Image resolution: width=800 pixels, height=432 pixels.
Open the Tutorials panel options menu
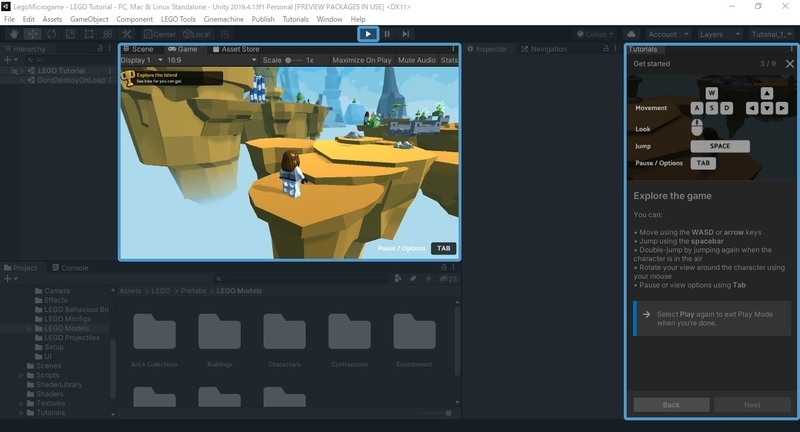(x=792, y=49)
